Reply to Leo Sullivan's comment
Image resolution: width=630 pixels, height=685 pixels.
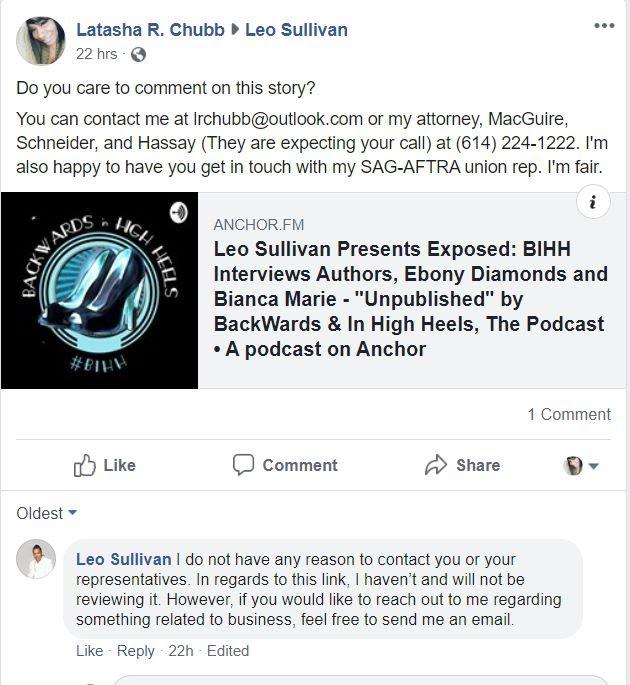(136, 650)
